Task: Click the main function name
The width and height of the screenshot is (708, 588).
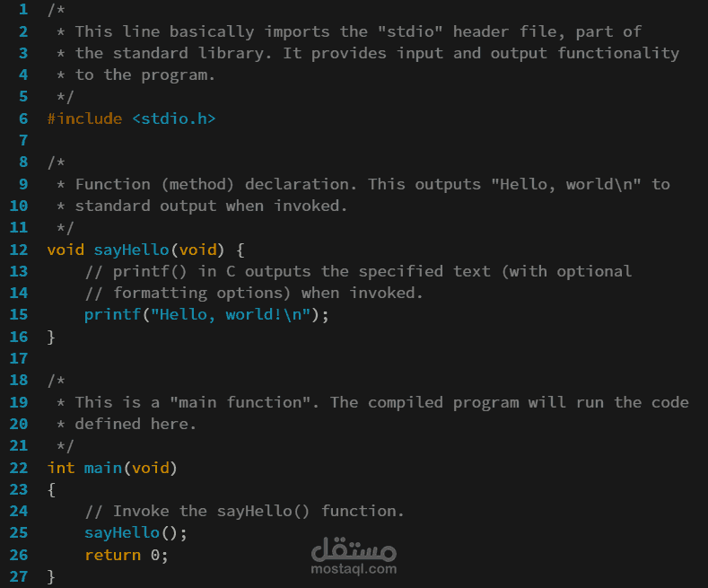Action: point(103,467)
